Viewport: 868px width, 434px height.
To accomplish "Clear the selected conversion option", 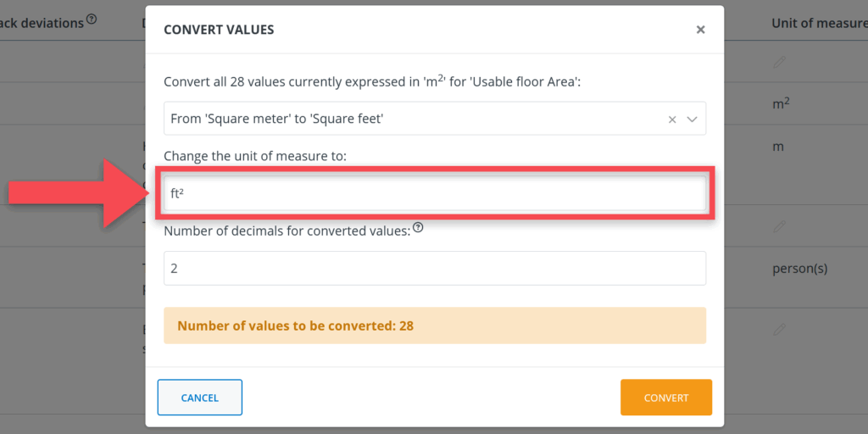I will pos(672,120).
